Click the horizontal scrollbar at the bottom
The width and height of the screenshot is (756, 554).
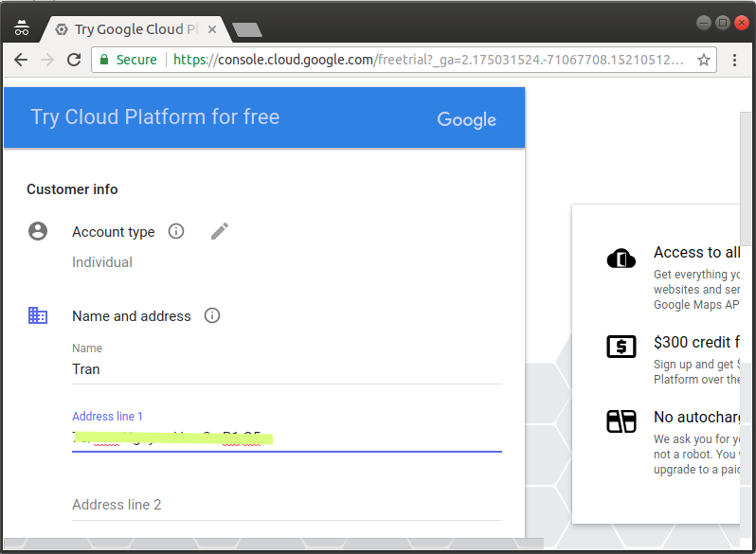tap(274, 544)
